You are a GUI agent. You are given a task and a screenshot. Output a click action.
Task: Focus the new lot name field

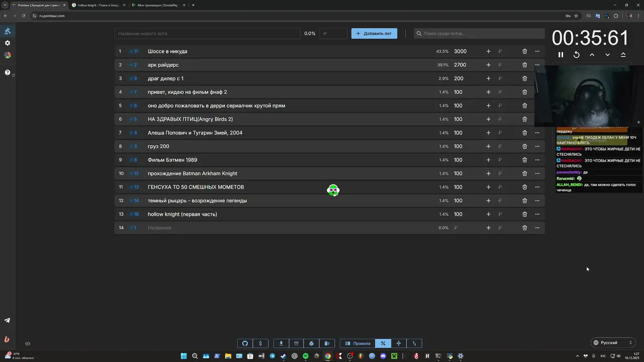point(207,34)
